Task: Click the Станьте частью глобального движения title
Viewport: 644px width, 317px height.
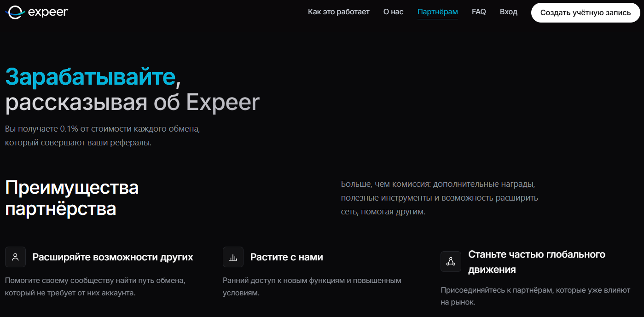Action: pos(537,262)
